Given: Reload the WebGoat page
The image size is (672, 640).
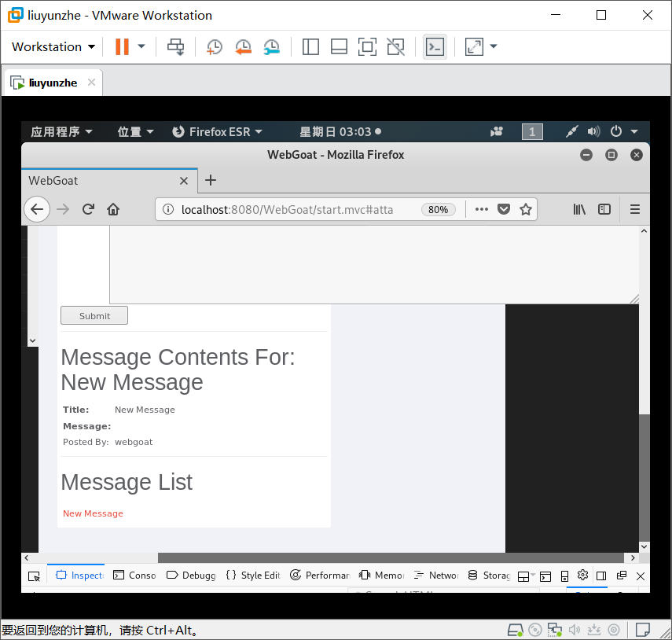Looking at the screenshot, I should point(88,209).
